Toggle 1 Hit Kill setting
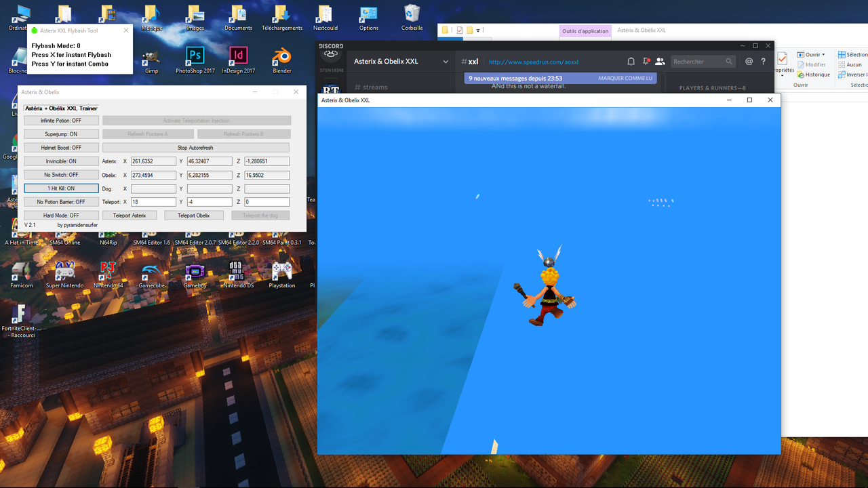Image resolution: width=868 pixels, height=488 pixels. [x=61, y=188]
